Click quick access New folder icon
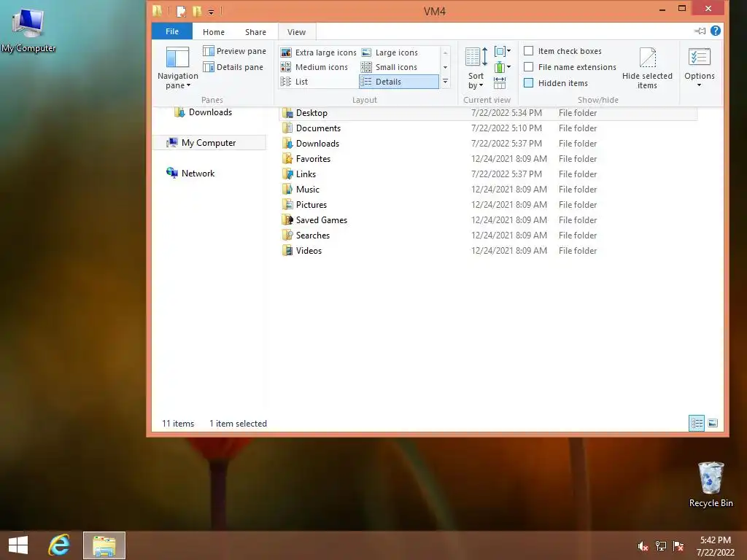747x560 pixels. [x=197, y=11]
